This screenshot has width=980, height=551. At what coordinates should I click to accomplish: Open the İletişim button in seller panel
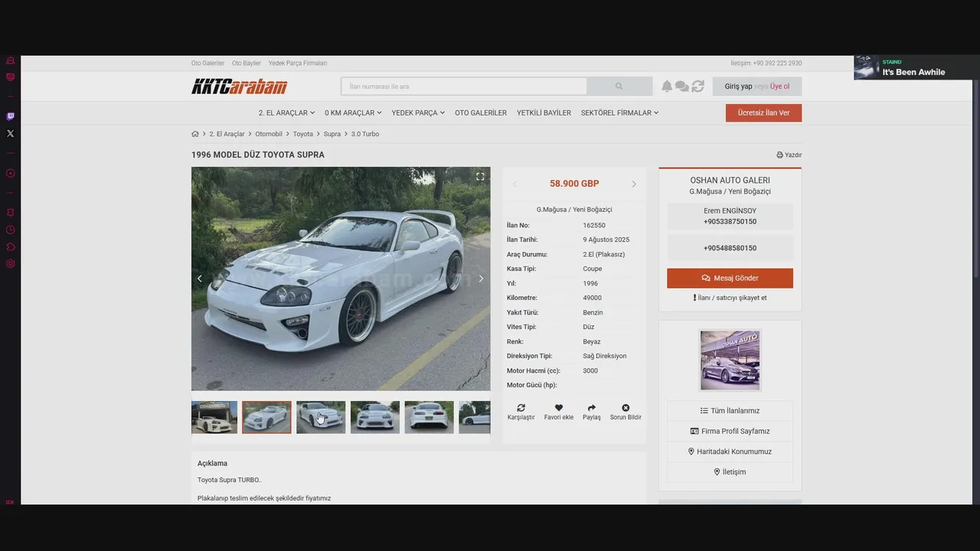tap(730, 472)
